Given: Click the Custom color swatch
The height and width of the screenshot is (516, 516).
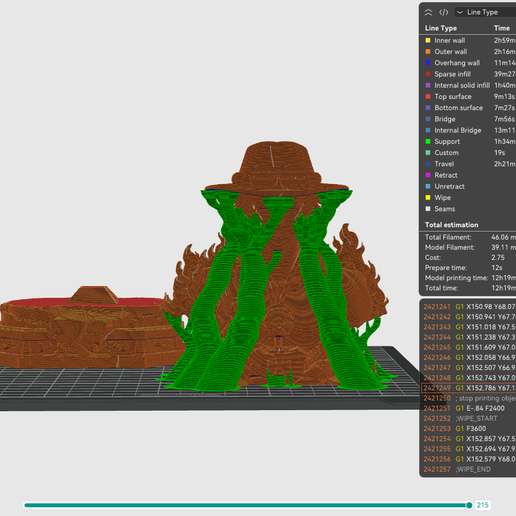Looking at the screenshot, I should 428,153.
